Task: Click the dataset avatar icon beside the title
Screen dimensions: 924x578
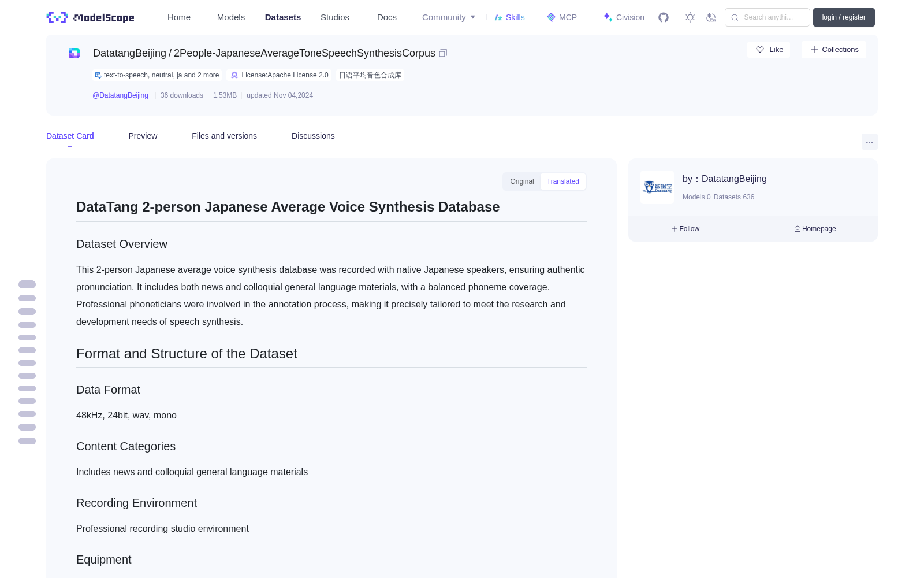Action: click(x=74, y=53)
